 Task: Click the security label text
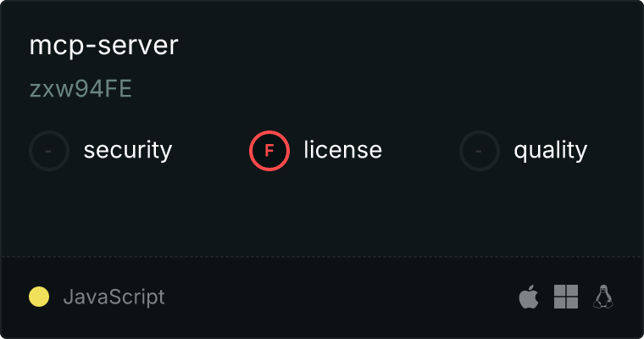tap(128, 150)
